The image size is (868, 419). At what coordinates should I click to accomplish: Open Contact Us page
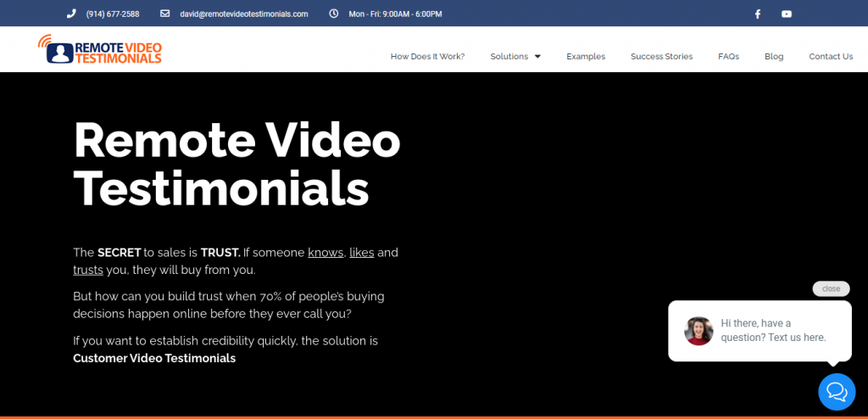[x=831, y=57]
